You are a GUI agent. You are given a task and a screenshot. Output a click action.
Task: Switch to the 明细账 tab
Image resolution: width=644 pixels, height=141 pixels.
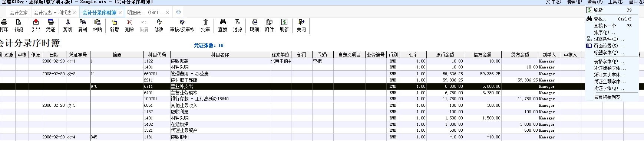click(x=145, y=13)
